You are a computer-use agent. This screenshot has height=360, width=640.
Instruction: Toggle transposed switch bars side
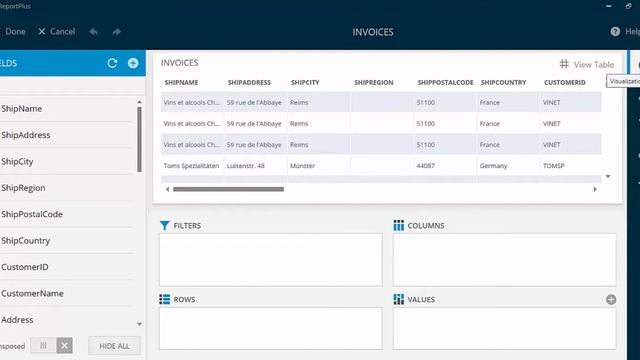(x=43, y=346)
